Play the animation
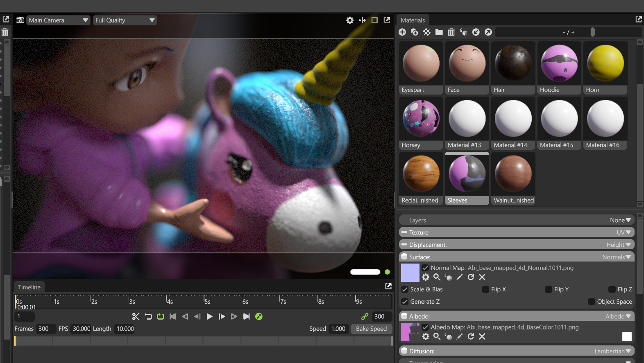The width and height of the screenshot is (644, 363). pyautogui.click(x=210, y=316)
